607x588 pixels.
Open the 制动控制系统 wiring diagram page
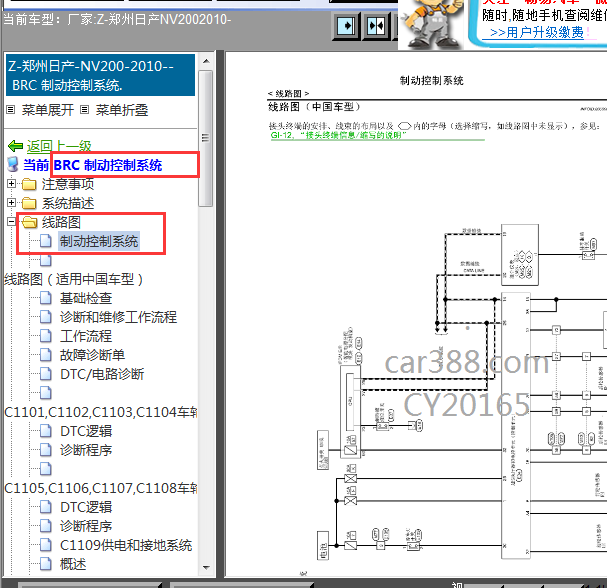coord(99,241)
